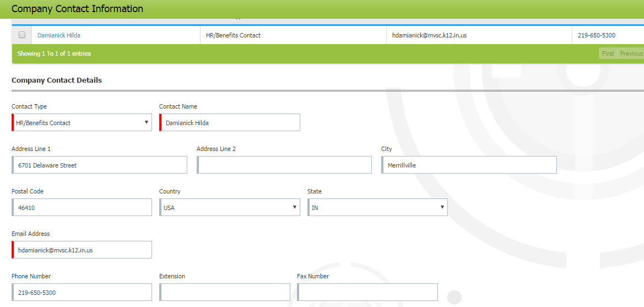The image size is (644, 307).
Task: Open the Country dropdown showing USA
Action: [x=230, y=207]
